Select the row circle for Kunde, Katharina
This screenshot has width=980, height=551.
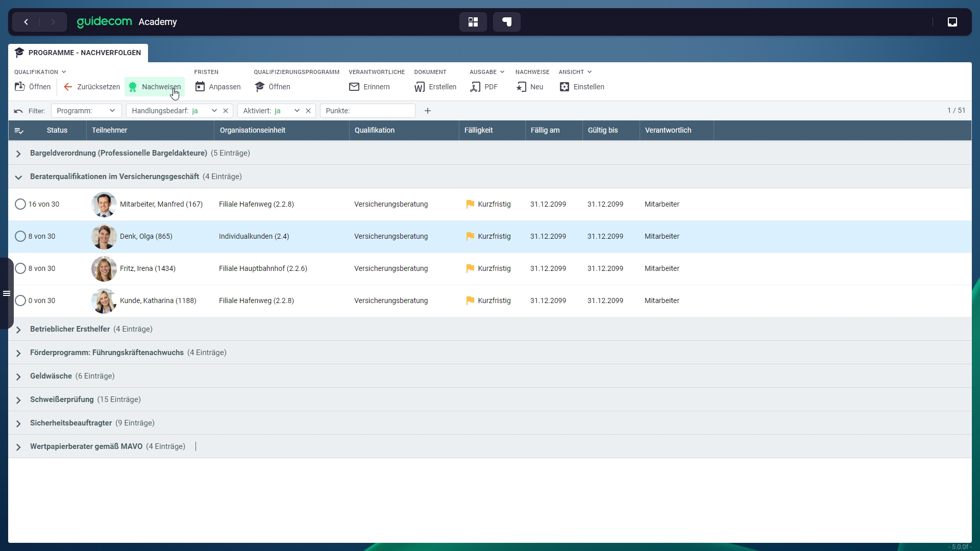20,300
